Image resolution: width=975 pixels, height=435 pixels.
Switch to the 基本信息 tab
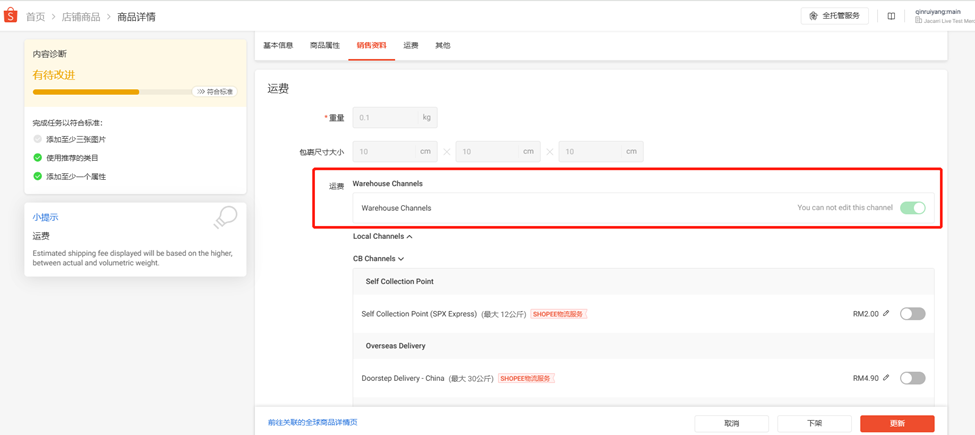278,46
